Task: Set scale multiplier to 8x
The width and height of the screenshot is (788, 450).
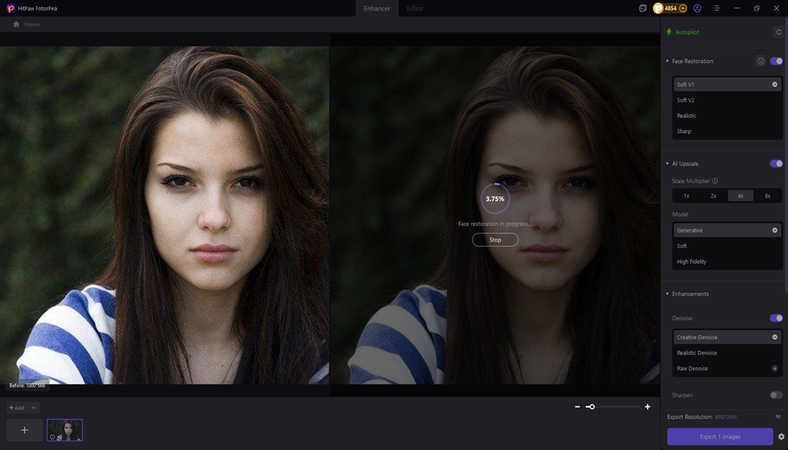Action: (x=767, y=196)
